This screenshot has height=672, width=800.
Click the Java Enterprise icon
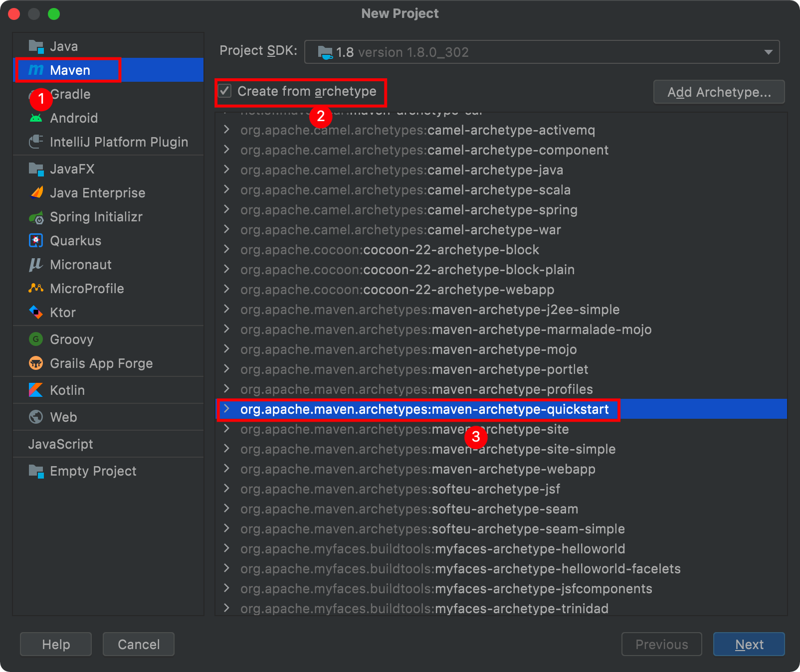(36, 193)
